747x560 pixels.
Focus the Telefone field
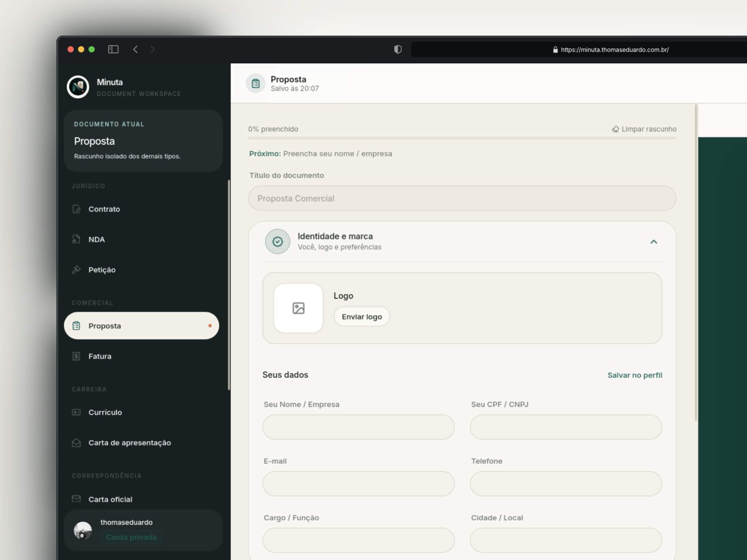(566, 484)
